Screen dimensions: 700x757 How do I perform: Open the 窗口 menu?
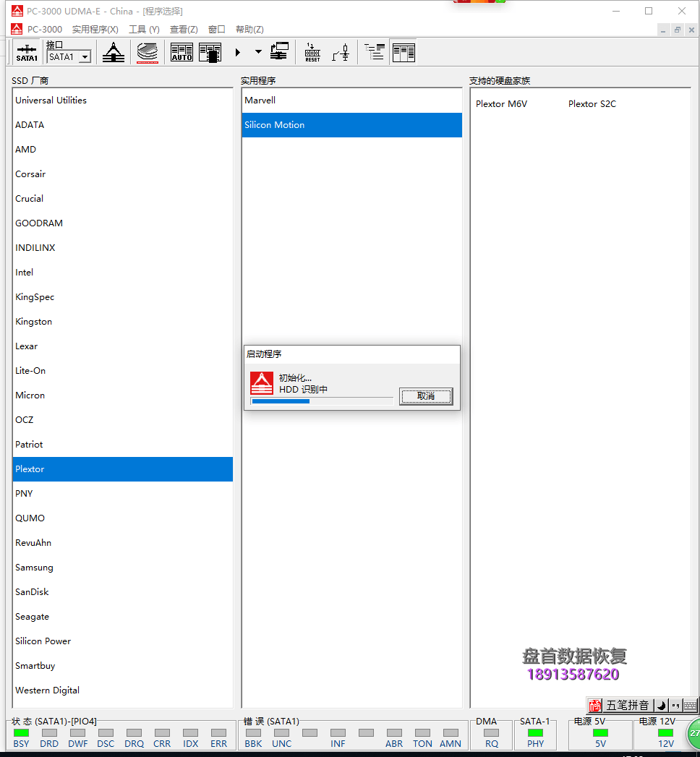[217, 30]
